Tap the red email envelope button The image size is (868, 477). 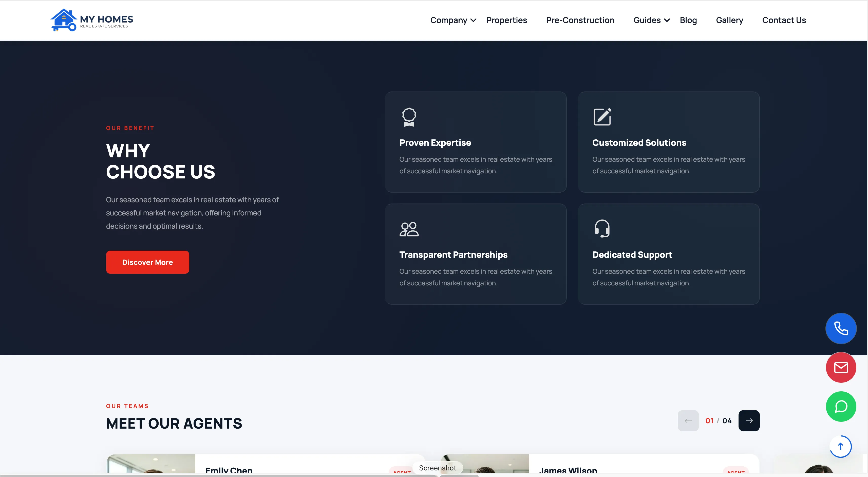[x=841, y=368]
